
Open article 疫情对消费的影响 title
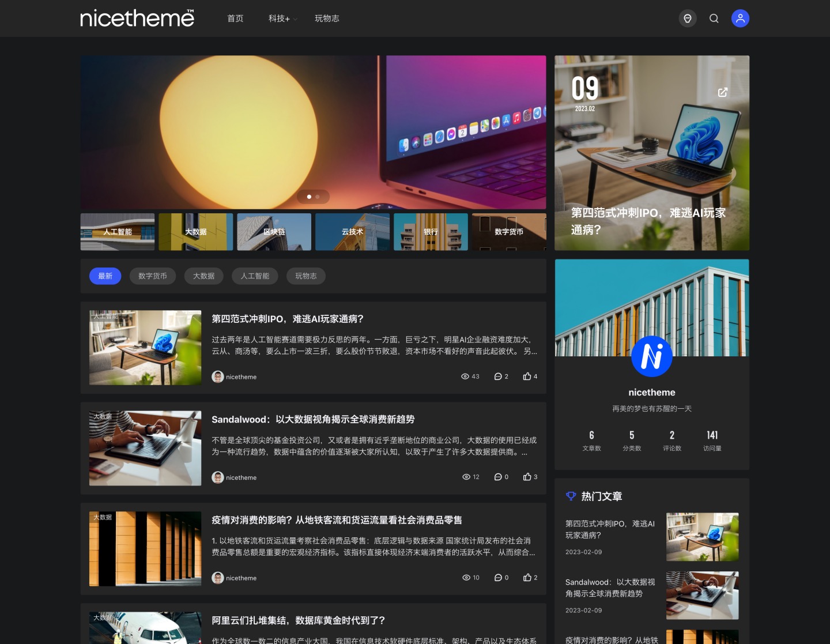[x=337, y=520]
